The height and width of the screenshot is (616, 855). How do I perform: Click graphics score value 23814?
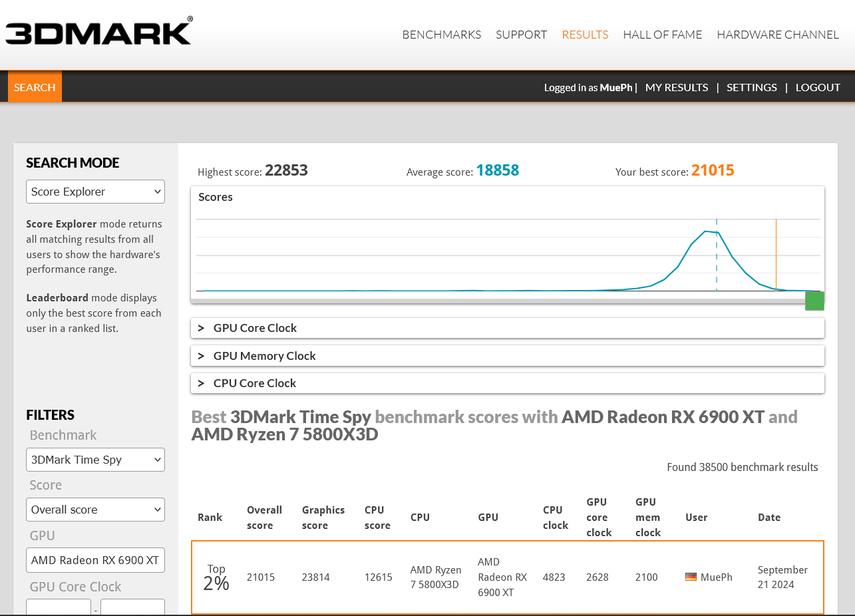point(316,577)
